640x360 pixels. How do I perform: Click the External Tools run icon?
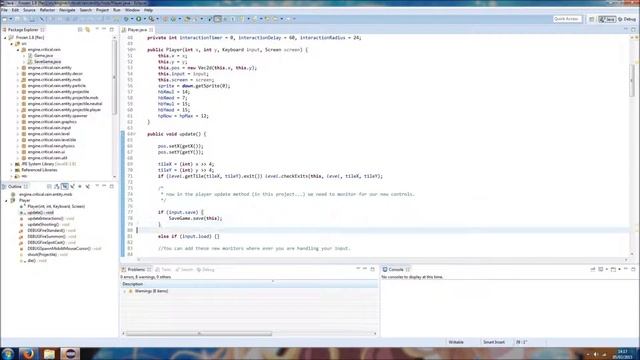pos(151,19)
